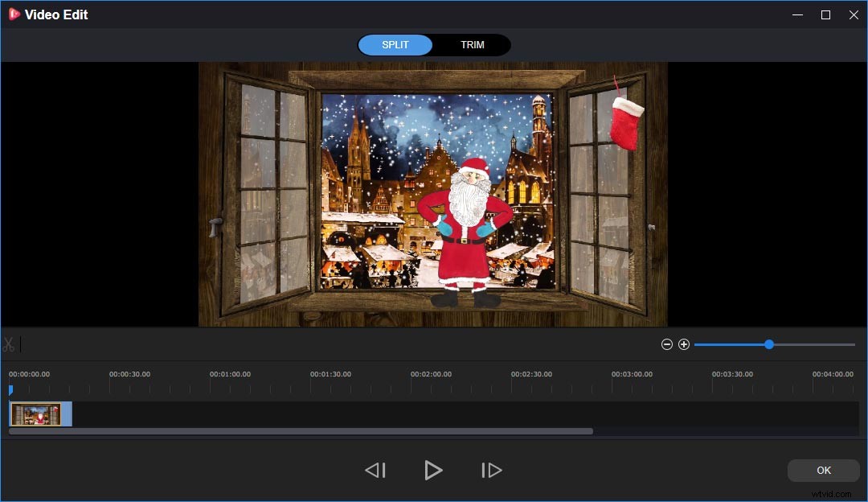Zoom out the timeline with the minus icon
This screenshot has width=868, height=502.
click(x=667, y=344)
